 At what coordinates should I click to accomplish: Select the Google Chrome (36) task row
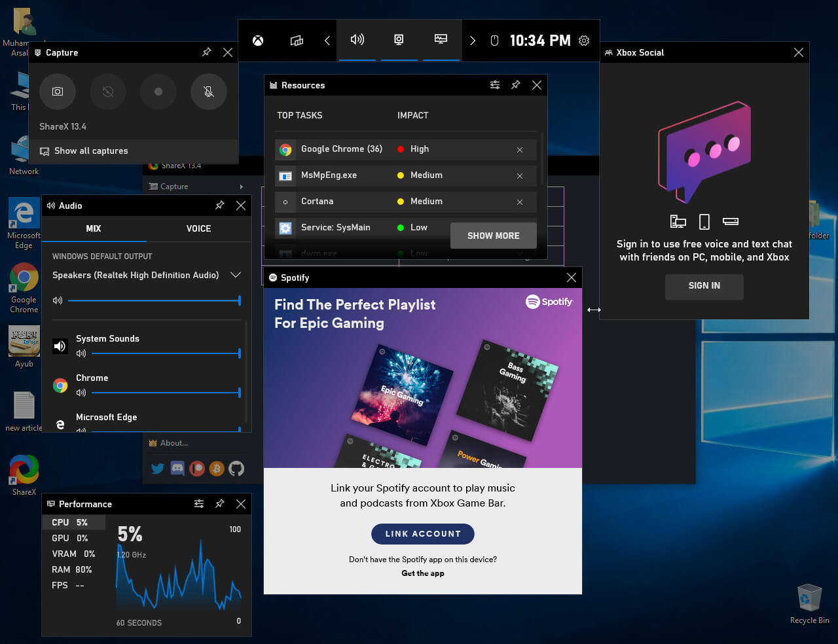tap(406, 149)
